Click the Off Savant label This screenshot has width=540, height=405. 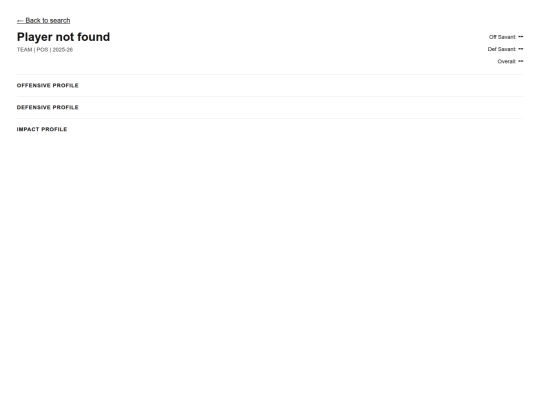pyautogui.click(x=502, y=37)
